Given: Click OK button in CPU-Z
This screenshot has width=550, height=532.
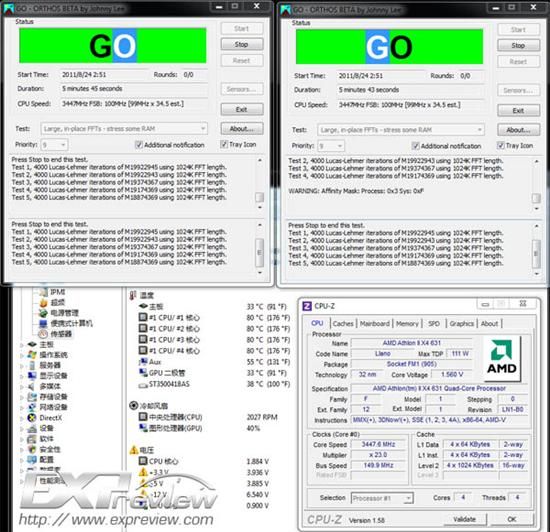Looking at the screenshot, I should pyautogui.click(x=512, y=519).
